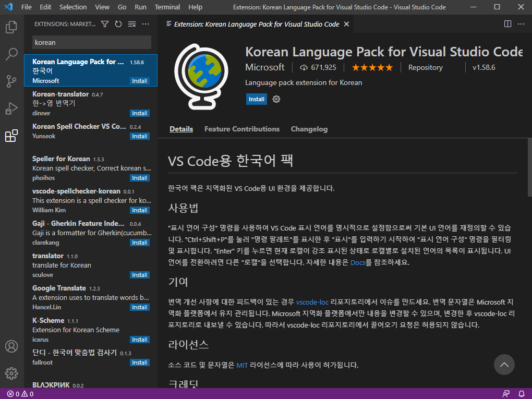532x399 pixels.
Task: Click the extensions search field containing korean
Action: 92,42
